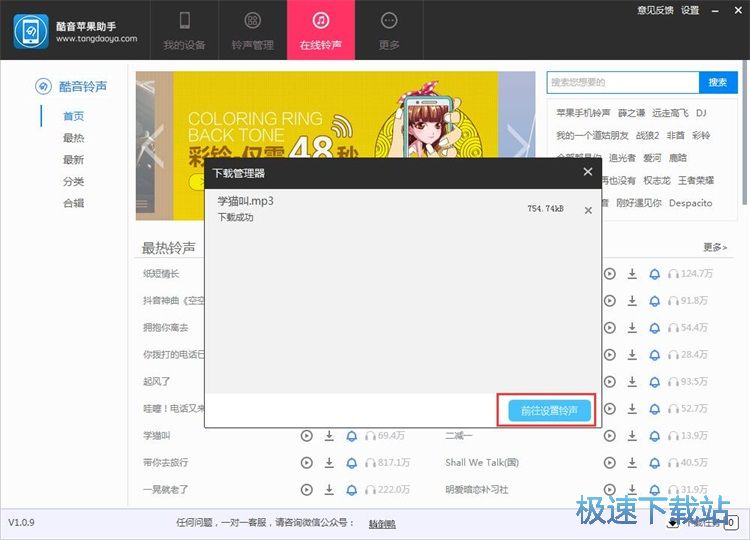Play the Shall We Talk(国) ringtone
Viewport: 750px width, 540px height.
coord(609,463)
